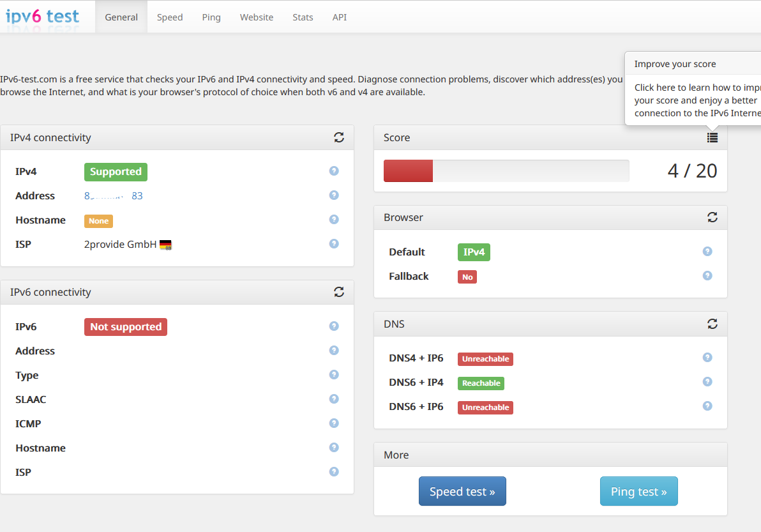The height and width of the screenshot is (532, 761).
Task: Open help for the IPv4 ISP row
Action: pyautogui.click(x=334, y=244)
